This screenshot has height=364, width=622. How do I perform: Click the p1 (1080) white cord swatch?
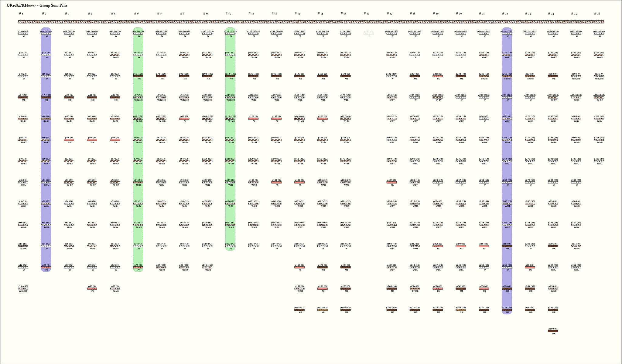coord(23,34)
